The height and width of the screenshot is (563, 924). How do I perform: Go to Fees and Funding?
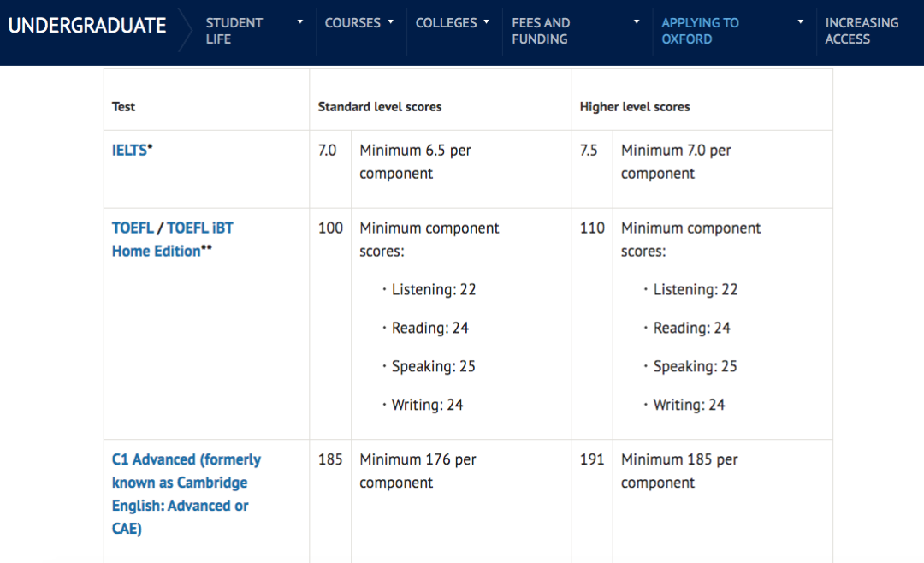pos(541,31)
